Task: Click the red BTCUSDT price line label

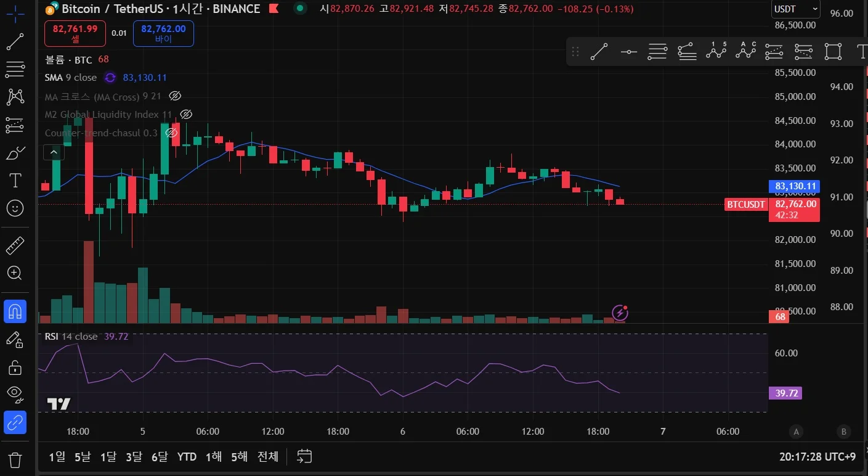Action: (745, 205)
